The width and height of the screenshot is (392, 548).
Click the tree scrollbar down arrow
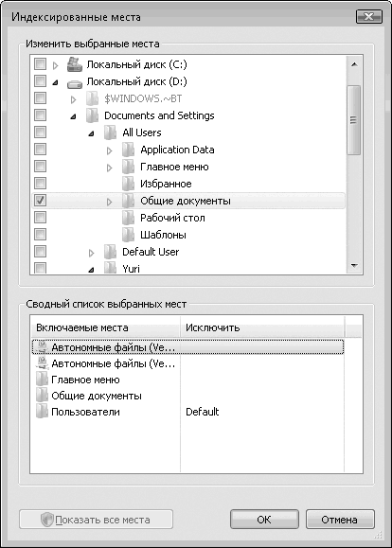(354, 266)
